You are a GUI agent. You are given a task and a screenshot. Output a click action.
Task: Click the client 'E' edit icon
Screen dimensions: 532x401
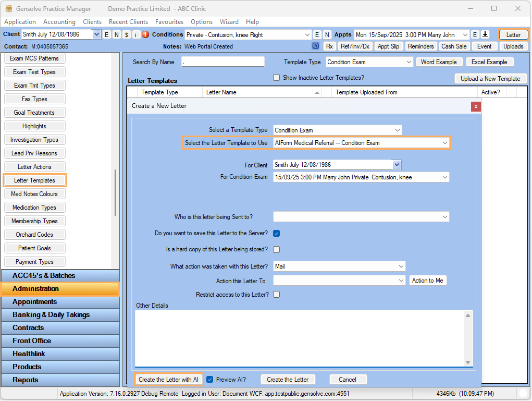pyautogui.click(x=107, y=35)
